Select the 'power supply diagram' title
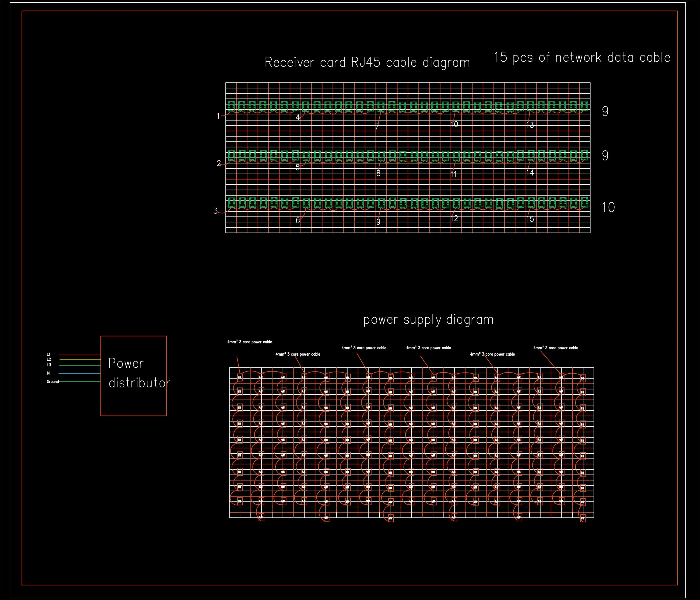Viewport: 700px width, 600px height. coord(428,319)
